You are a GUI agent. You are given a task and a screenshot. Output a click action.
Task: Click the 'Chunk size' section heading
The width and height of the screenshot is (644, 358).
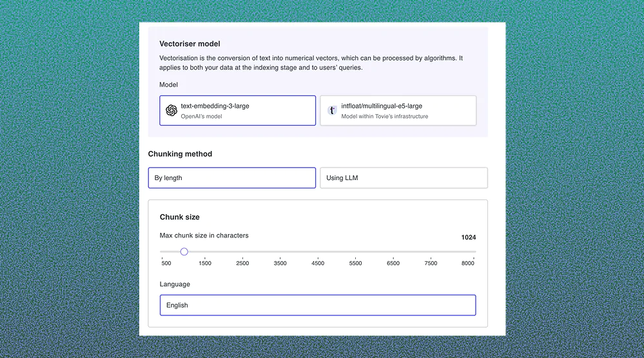(x=179, y=217)
